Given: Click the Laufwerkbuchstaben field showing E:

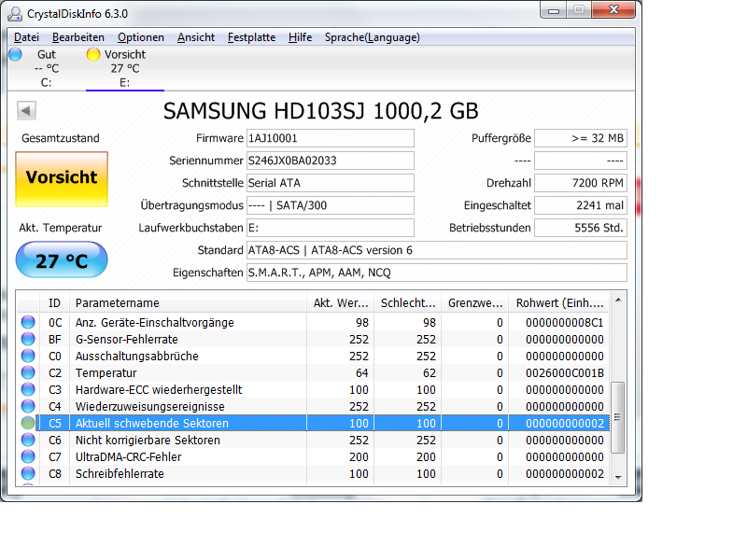Looking at the screenshot, I should tap(331, 228).
